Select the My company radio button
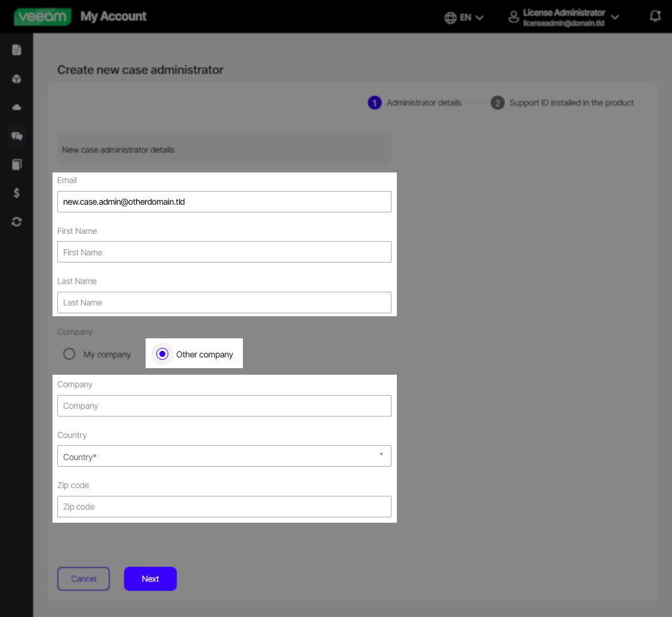The image size is (672, 617). [69, 353]
